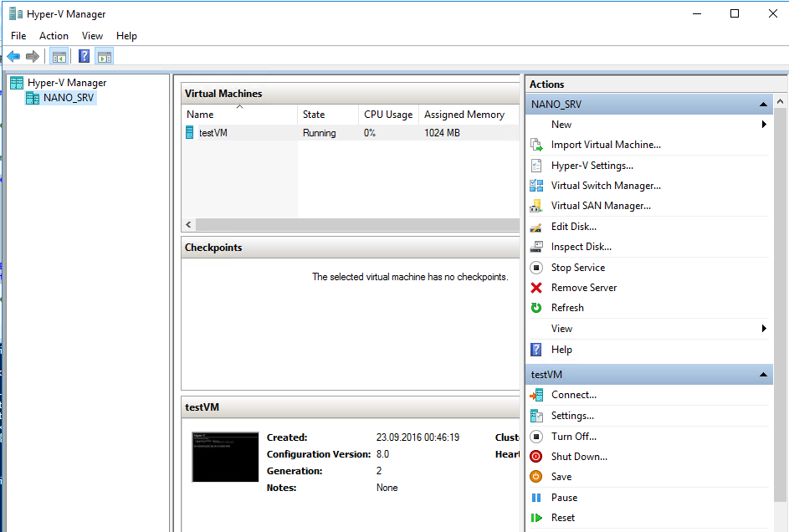789x532 pixels.
Task: Click the Running state cell
Action: (x=319, y=133)
